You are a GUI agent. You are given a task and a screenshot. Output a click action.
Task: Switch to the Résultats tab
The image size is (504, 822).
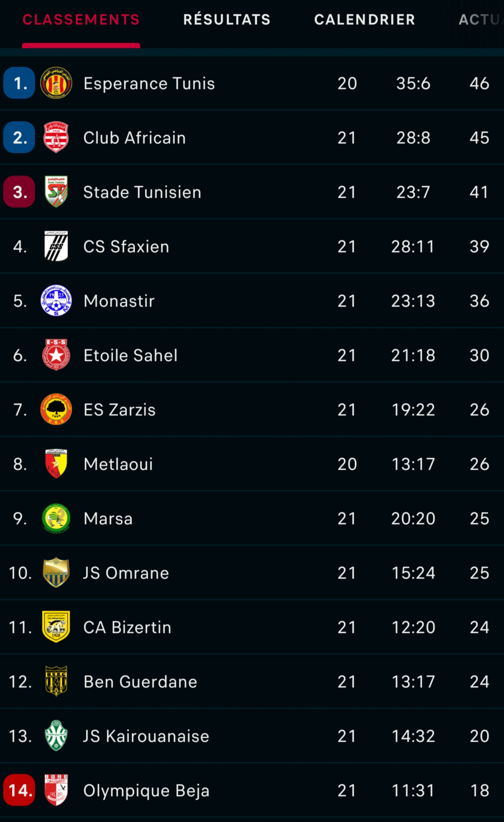point(227,19)
